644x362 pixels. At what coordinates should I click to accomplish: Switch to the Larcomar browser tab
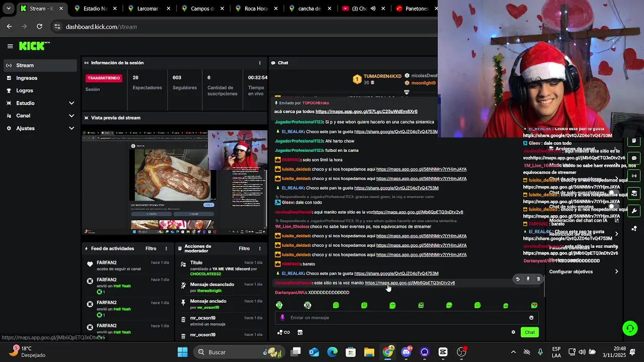point(148,9)
